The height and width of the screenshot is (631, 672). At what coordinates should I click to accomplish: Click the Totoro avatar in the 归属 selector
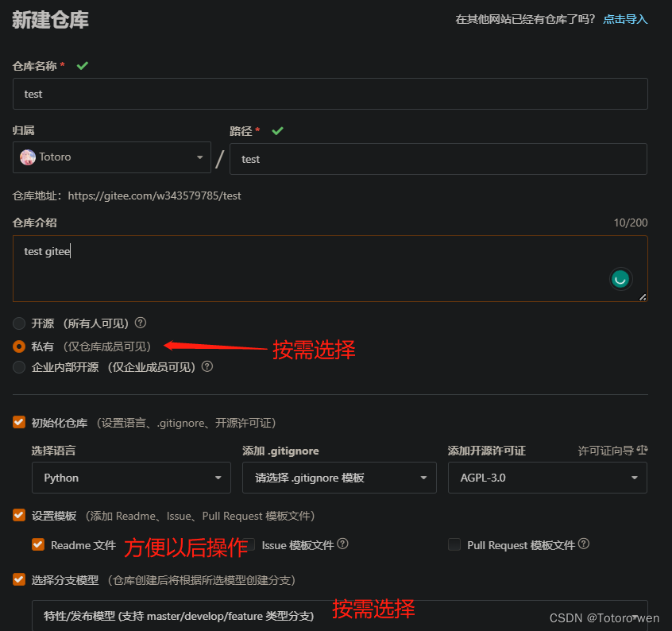click(x=28, y=157)
